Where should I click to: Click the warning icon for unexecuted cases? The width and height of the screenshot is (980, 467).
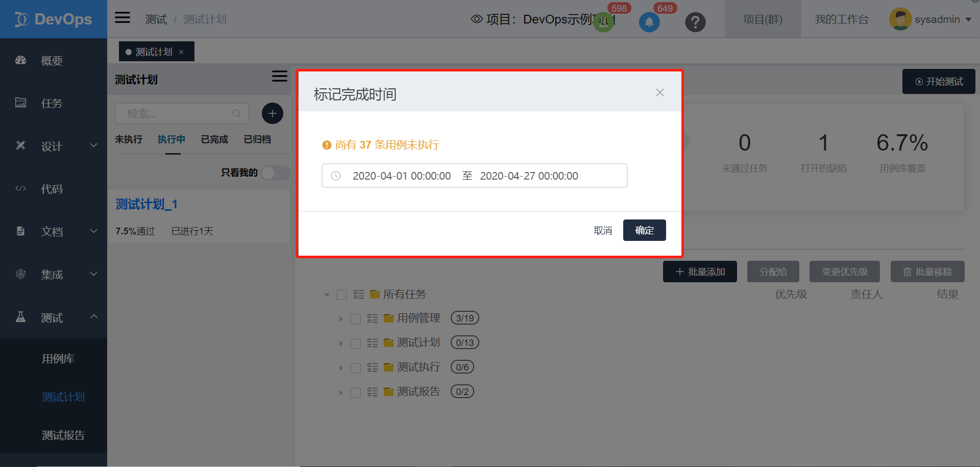point(327,145)
